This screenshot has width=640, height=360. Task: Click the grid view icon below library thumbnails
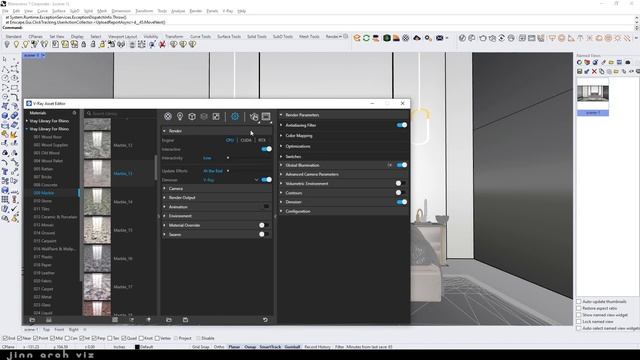115,320
